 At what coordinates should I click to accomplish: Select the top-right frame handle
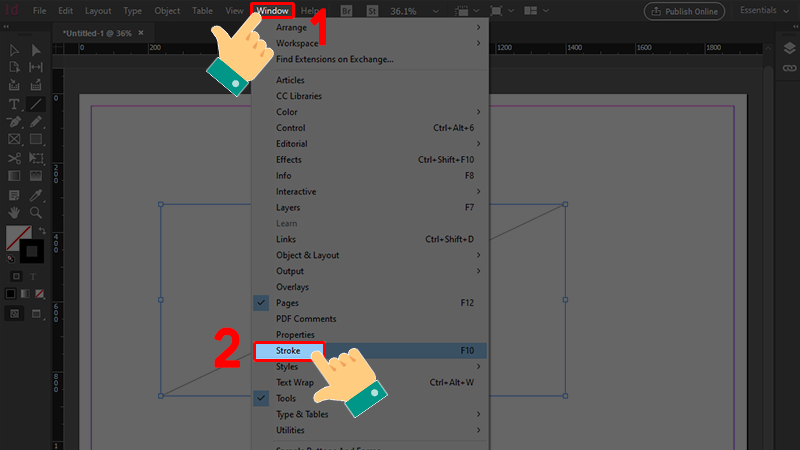pyautogui.click(x=565, y=204)
